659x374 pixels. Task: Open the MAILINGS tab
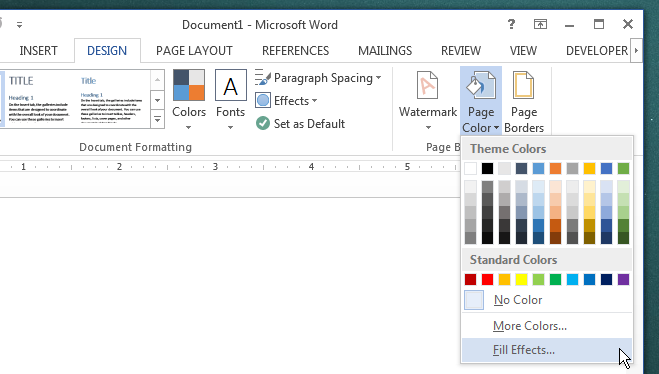(385, 50)
